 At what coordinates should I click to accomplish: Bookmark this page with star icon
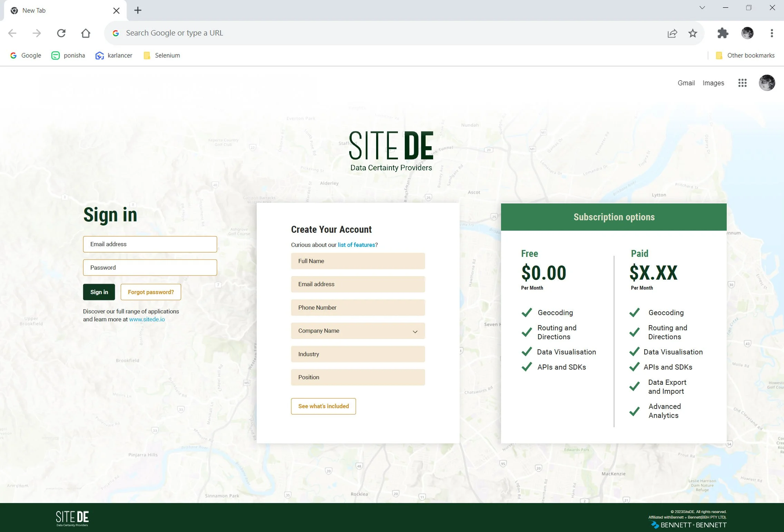click(693, 33)
